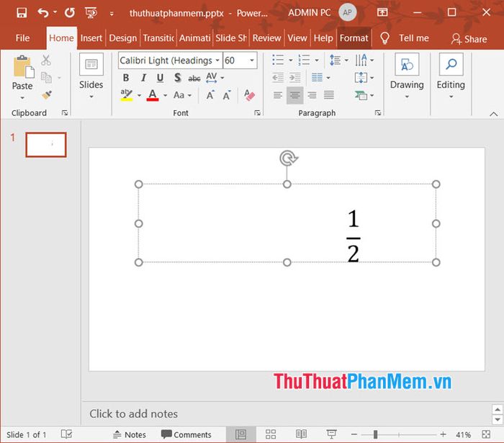Viewport: 504px width, 443px height.
Task: Click the Increase Font Size icon
Action: [210, 95]
